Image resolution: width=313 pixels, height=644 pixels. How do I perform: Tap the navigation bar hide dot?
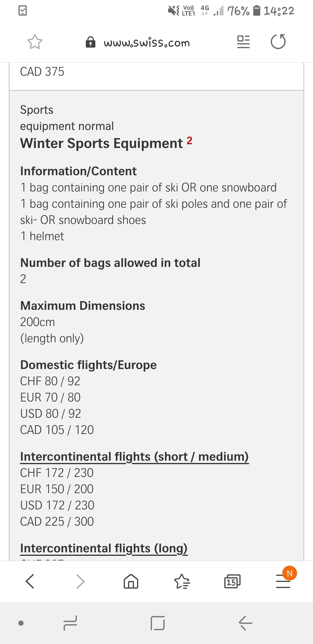click(21, 623)
